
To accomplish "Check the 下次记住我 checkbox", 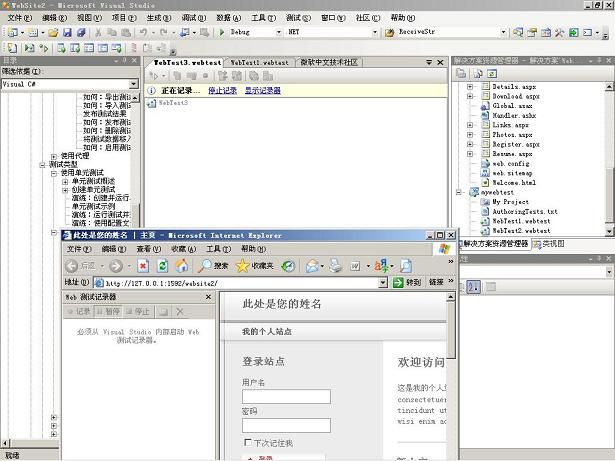I will 248,443.
